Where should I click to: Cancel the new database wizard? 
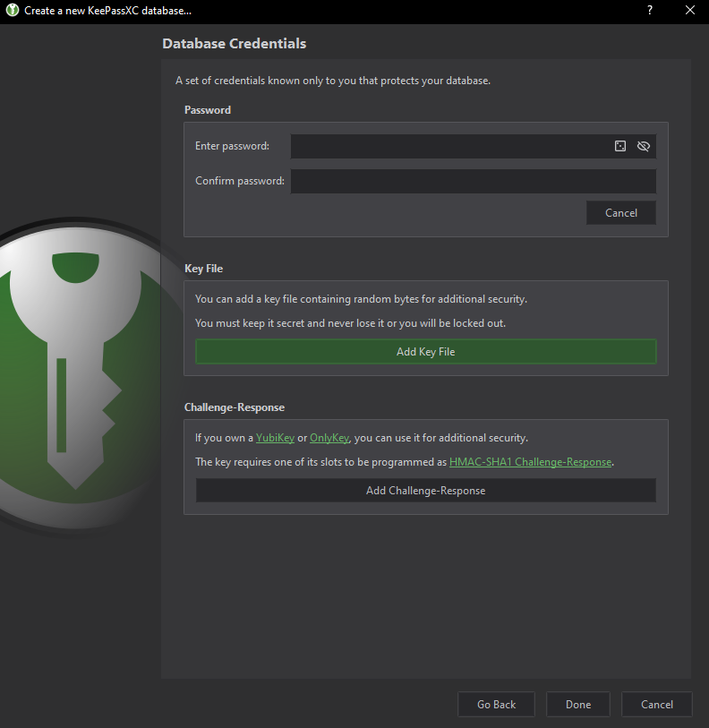656,705
